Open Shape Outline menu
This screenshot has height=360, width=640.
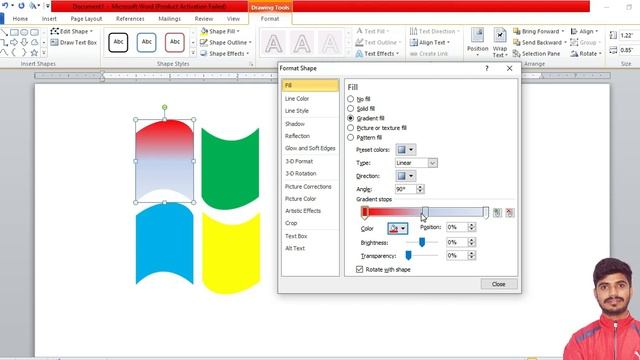point(226,42)
